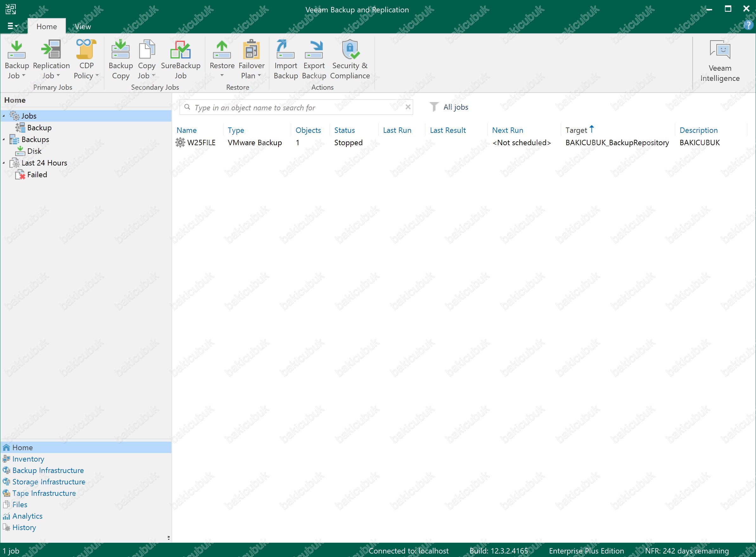The image size is (756, 557).
Task: Click the All jobs filter
Action: 455,107
